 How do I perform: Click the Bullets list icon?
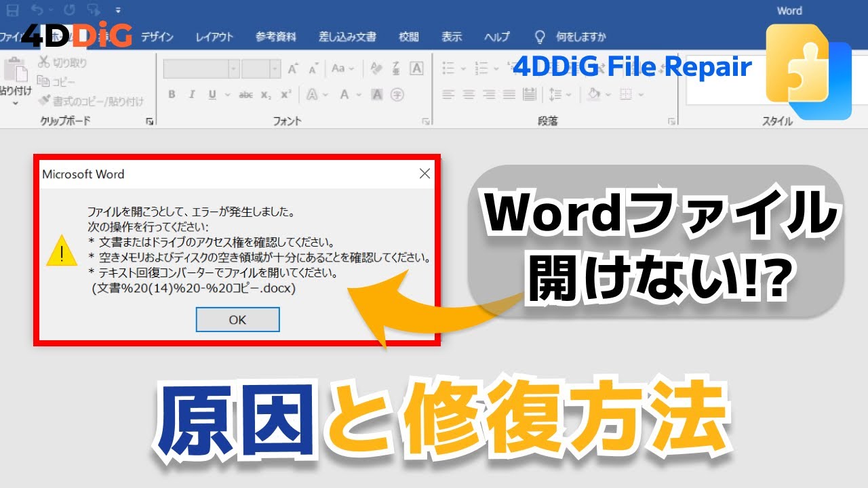coord(448,68)
